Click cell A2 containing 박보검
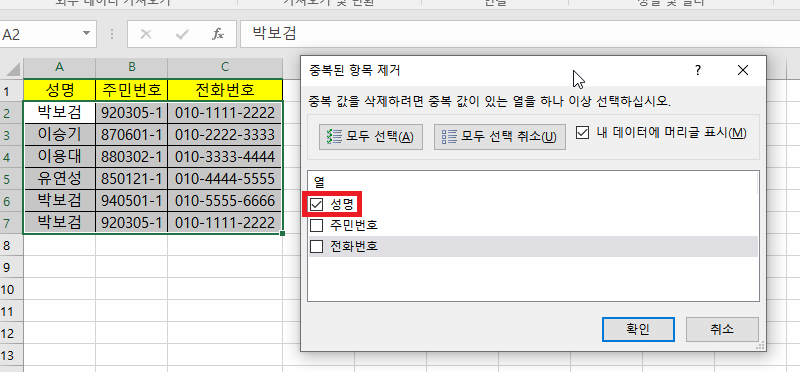This screenshot has width=803, height=372. 59,112
